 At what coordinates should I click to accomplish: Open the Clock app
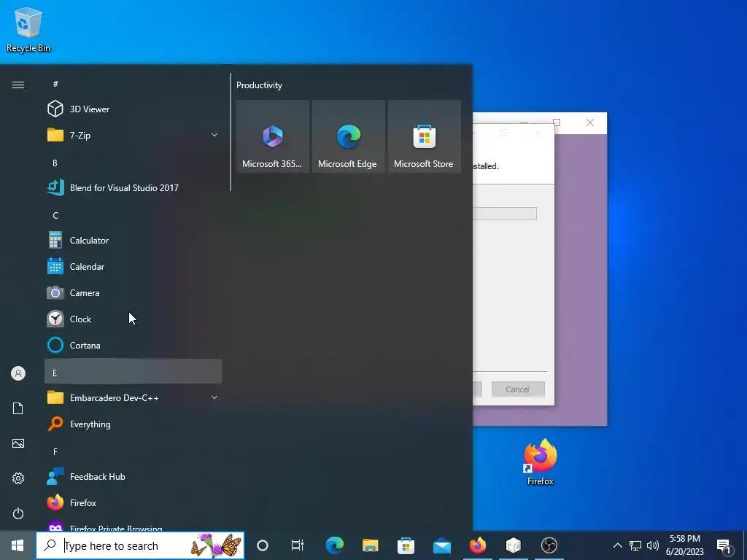click(x=133, y=319)
